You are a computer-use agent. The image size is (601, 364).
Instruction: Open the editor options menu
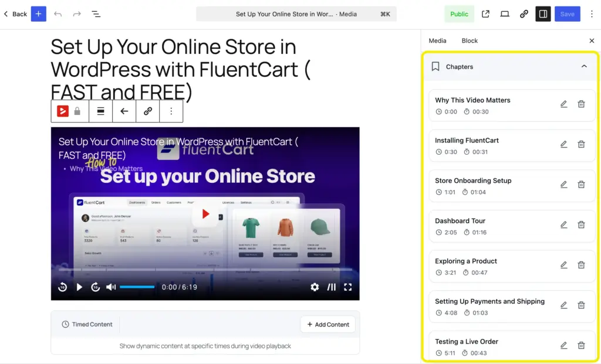[x=592, y=14]
